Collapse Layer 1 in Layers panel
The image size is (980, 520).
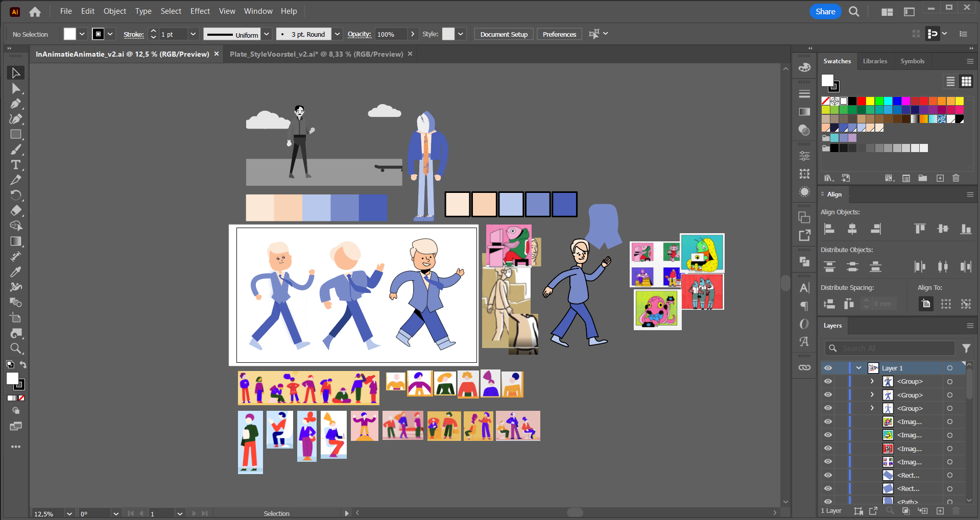[859, 368]
